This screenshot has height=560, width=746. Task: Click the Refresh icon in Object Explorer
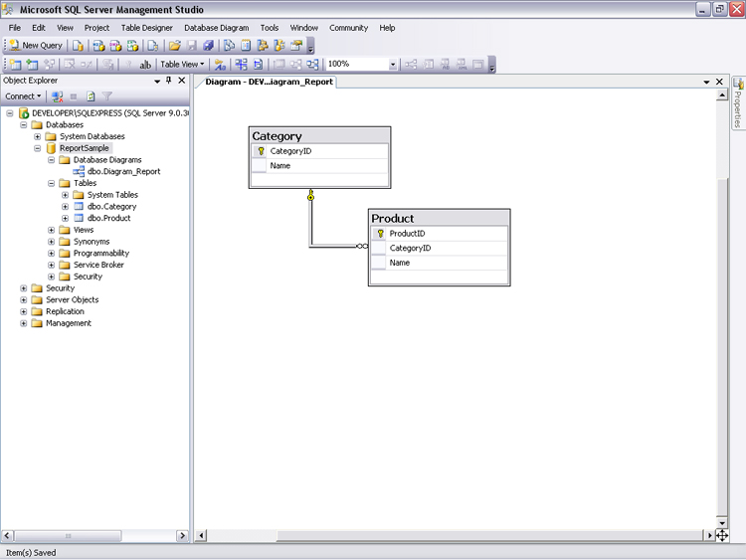coord(91,96)
